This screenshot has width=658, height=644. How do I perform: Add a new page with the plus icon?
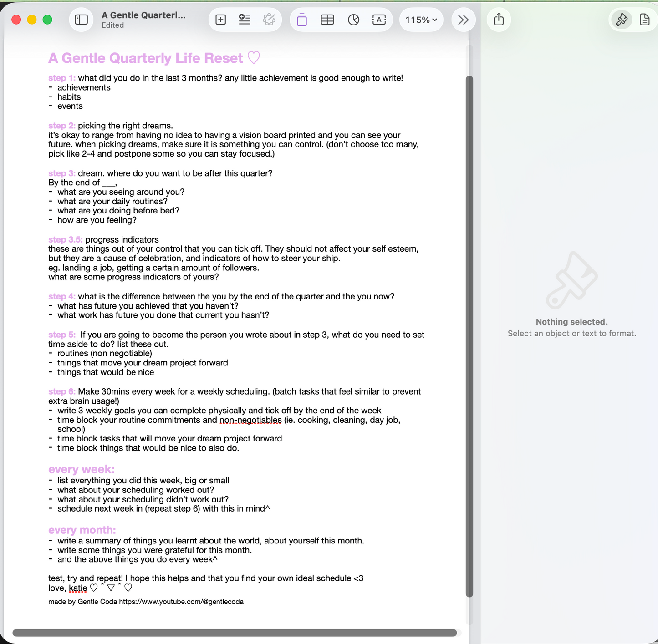click(x=221, y=20)
